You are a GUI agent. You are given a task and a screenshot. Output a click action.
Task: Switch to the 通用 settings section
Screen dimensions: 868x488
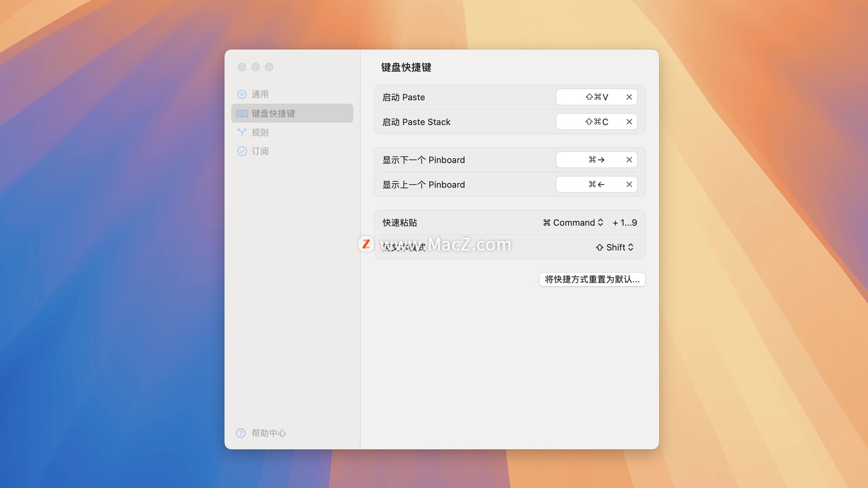[x=292, y=94]
